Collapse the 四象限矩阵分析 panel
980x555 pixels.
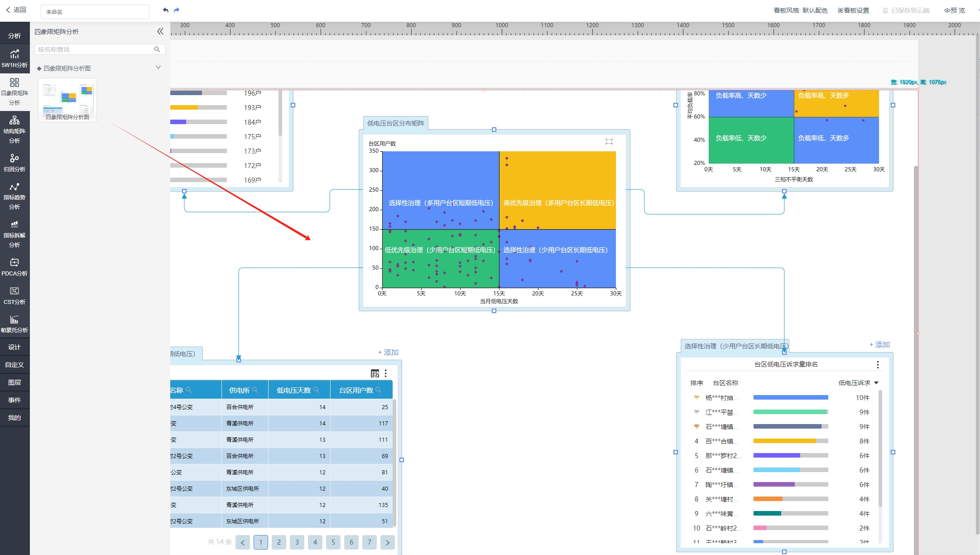(160, 31)
